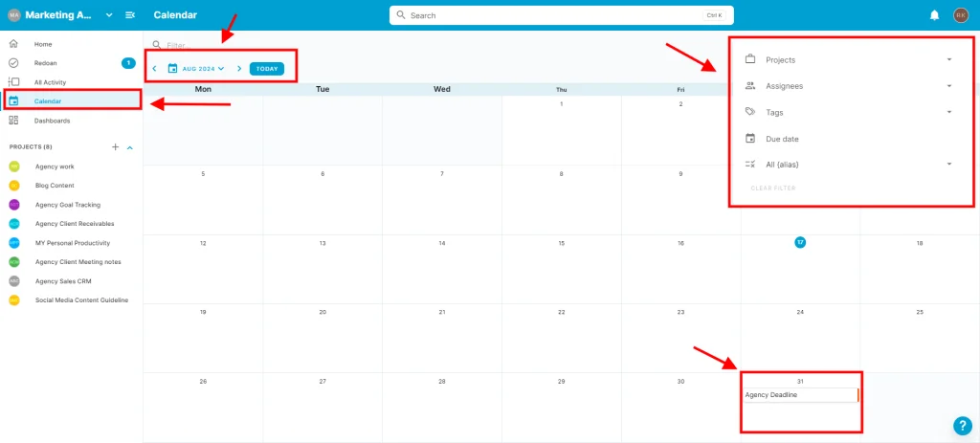The width and height of the screenshot is (980, 443).
Task: Select the purple Agency Goal Tracking project
Action: (x=67, y=205)
